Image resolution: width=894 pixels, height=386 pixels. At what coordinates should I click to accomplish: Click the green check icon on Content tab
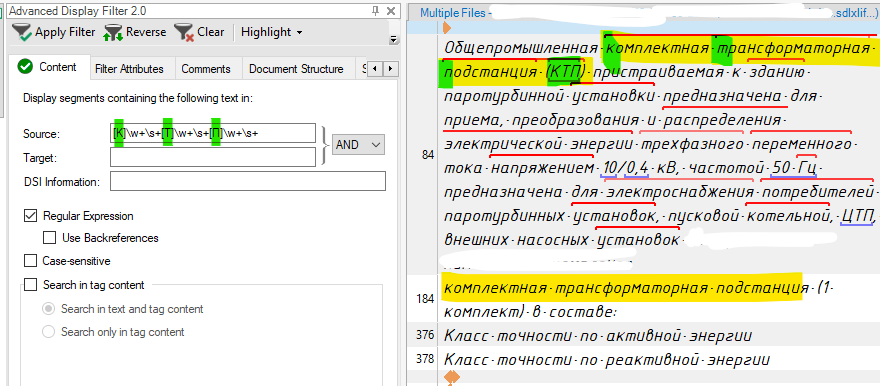[25, 67]
